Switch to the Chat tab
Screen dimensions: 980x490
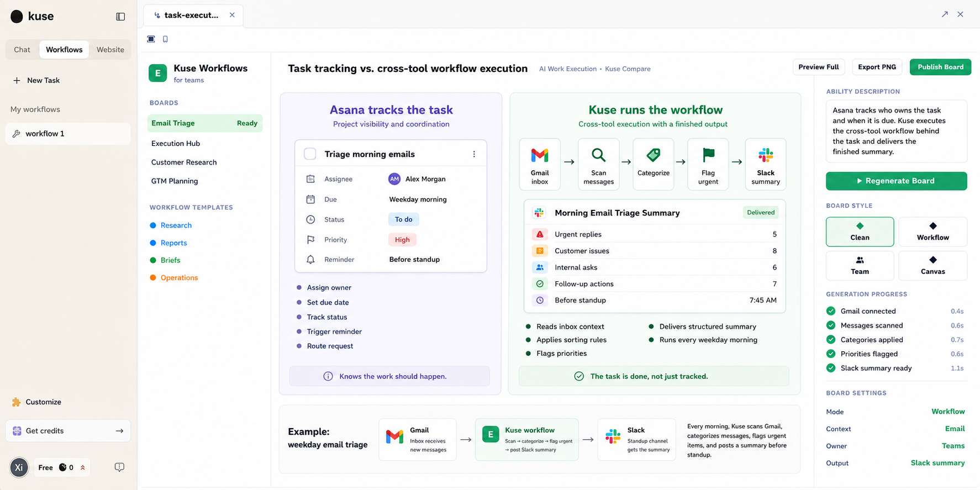(22, 50)
